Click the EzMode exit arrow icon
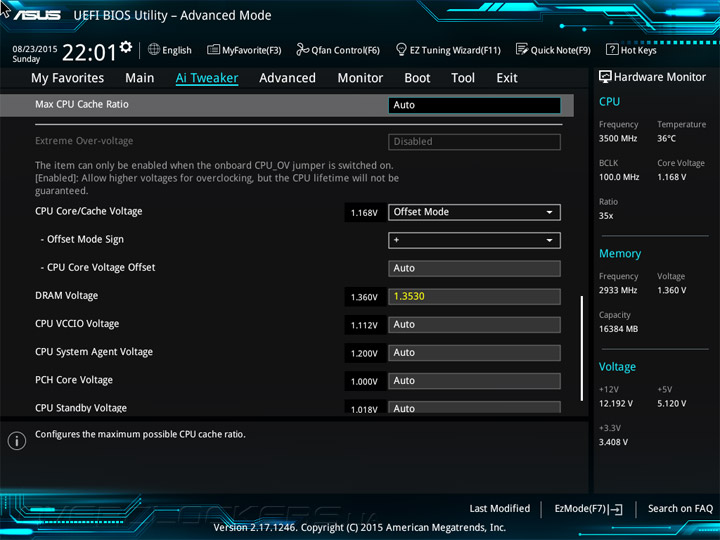The height and width of the screenshot is (540, 720). (616, 509)
